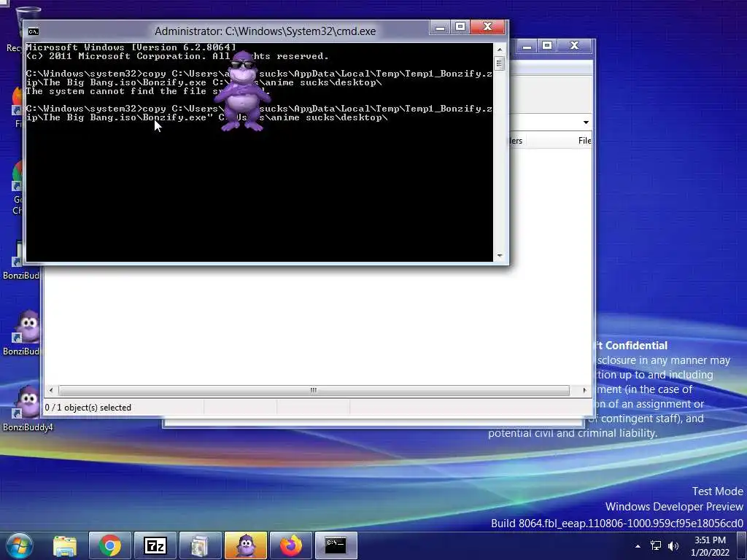747x560 pixels.
Task: Launch Google Chrome from the taskbar
Action: click(x=110, y=545)
